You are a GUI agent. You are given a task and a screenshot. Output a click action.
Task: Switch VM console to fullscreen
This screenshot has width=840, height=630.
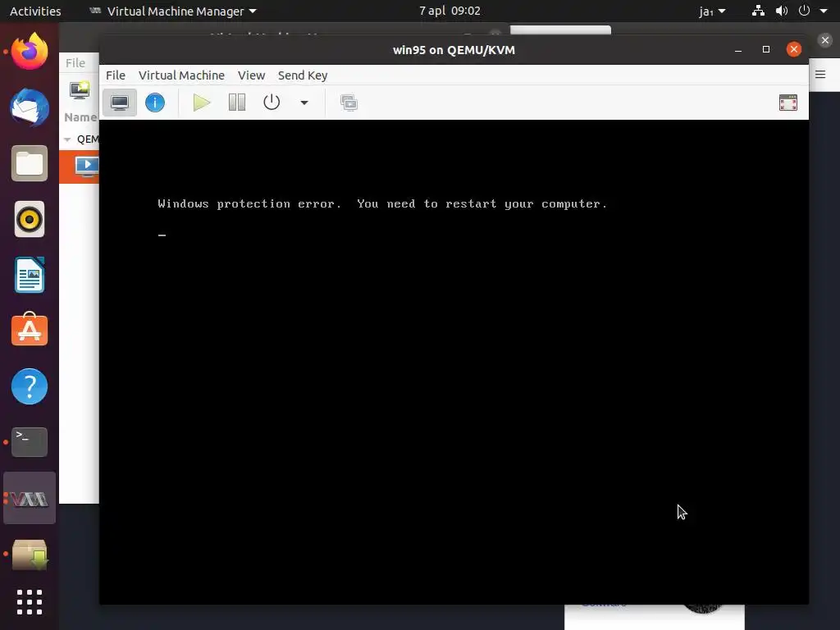pos(788,103)
